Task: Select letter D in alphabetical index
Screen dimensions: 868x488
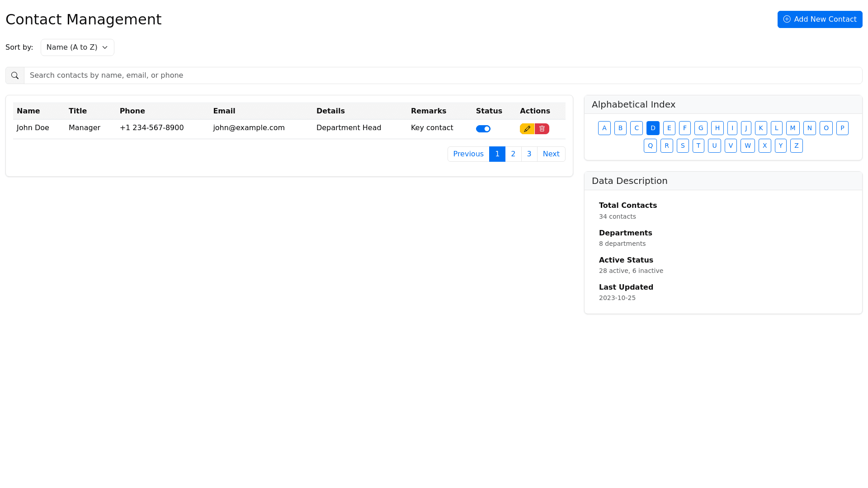Action: 653,128
